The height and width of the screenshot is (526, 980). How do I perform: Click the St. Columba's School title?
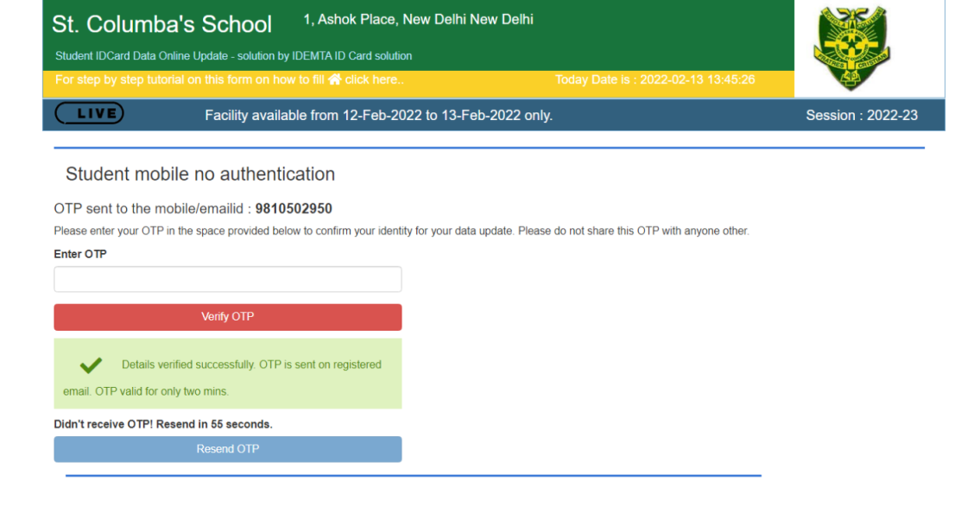[x=161, y=24]
